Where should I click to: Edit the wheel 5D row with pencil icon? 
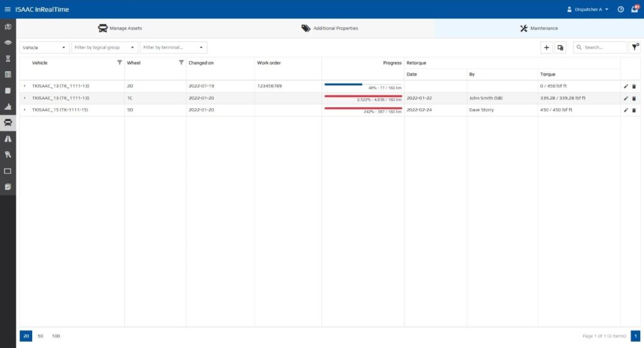point(626,110)
